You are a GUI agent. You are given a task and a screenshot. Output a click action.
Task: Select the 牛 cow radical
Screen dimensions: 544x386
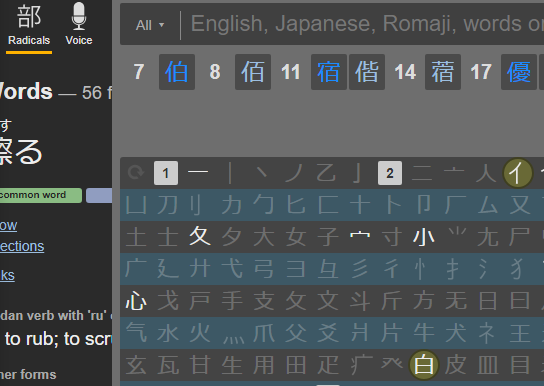pos(424,333)
